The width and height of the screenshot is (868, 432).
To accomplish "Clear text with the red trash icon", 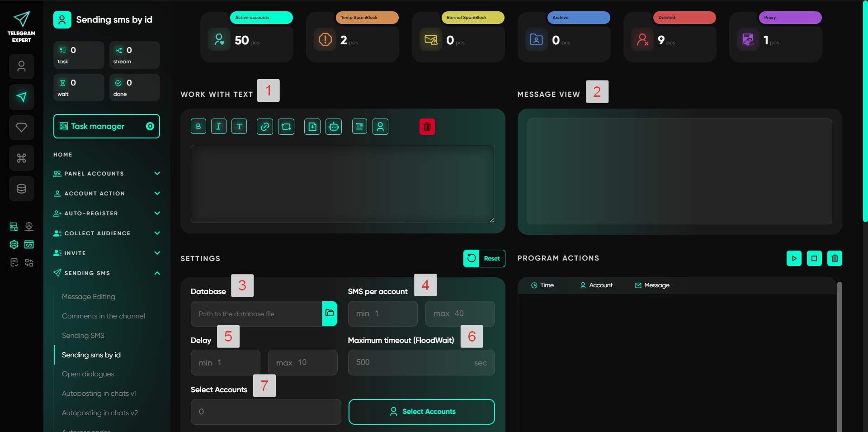I will click(427, 127).
